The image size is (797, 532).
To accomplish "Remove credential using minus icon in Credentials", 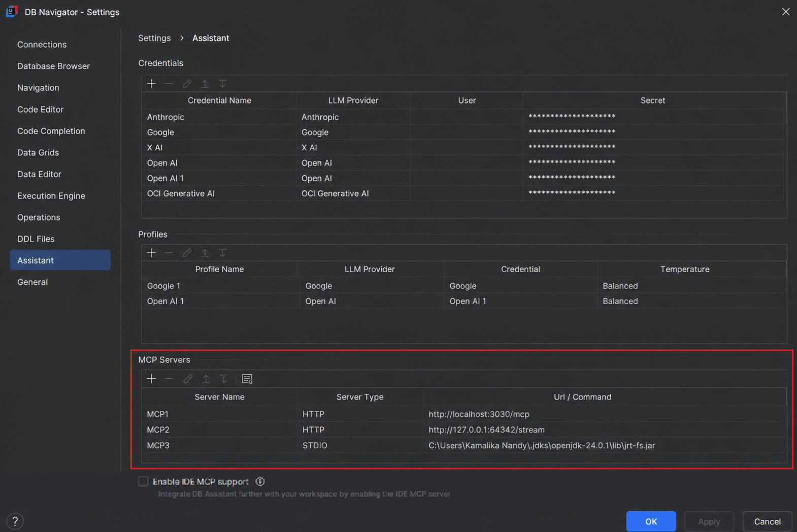I will (169, 83).
